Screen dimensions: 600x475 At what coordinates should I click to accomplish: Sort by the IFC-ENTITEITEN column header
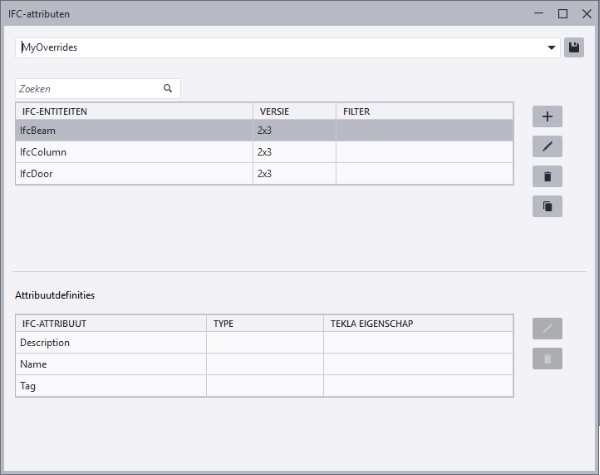(x=134, y=111)
